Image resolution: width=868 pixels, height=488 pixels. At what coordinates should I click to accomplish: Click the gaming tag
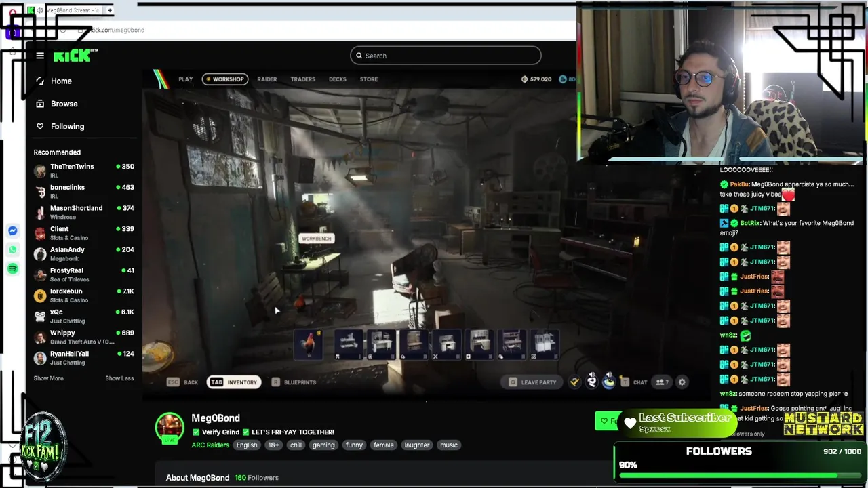(x=323, y=445)
